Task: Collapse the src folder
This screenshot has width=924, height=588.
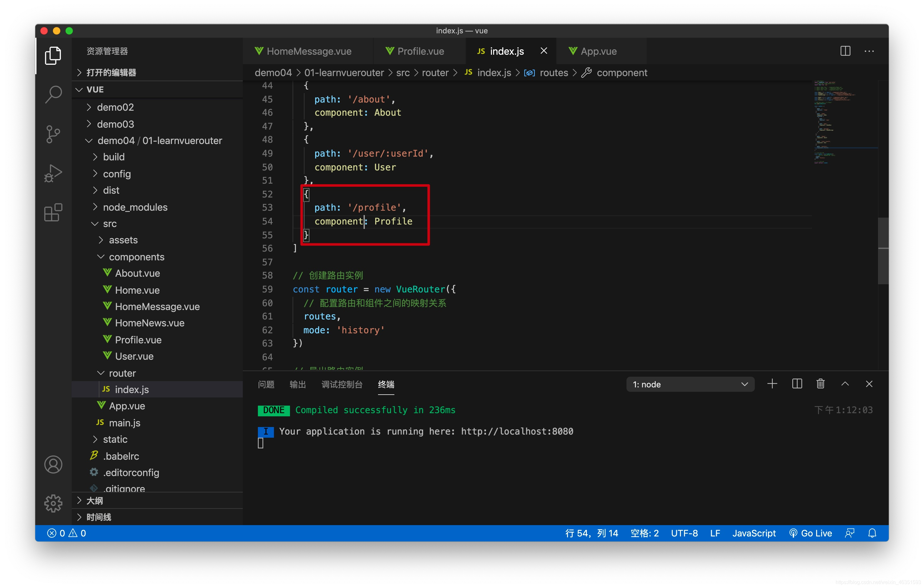Action: click(x=157, y=224)
